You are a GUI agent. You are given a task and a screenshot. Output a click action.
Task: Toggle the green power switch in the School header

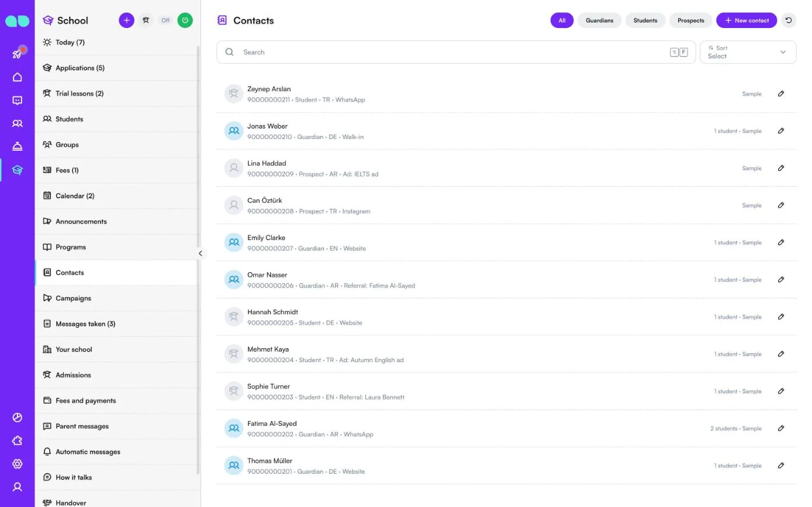pyautogui.click(x=185, y=20)
